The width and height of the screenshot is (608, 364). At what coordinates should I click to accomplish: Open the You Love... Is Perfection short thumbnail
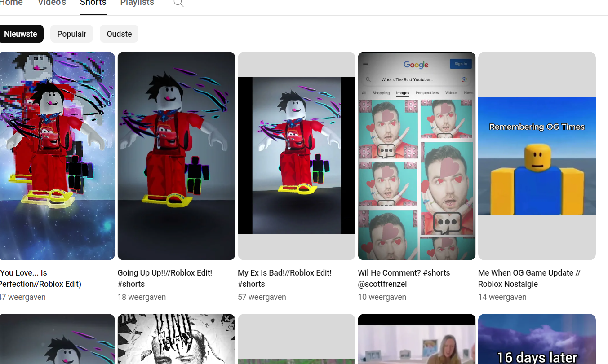tap(58, 156)
